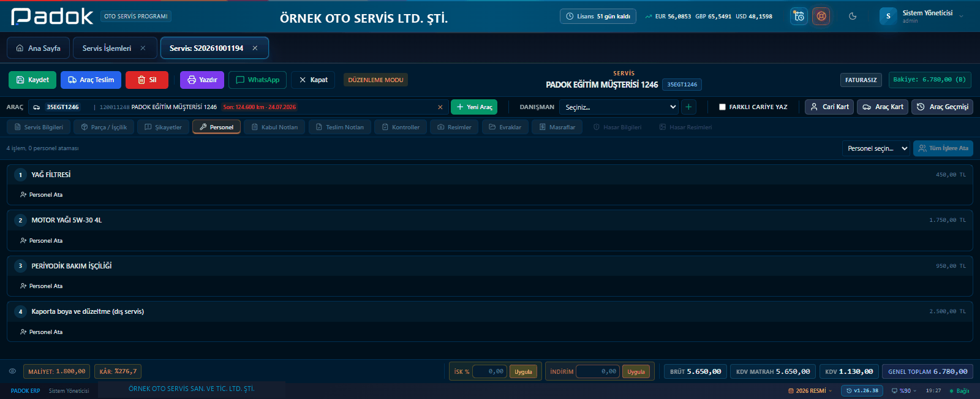Screen dimensions: 980x399
Task: Assign personnel to PERİYODİK BAKIM İŞÇİLİĞİ
Action: 41,286
